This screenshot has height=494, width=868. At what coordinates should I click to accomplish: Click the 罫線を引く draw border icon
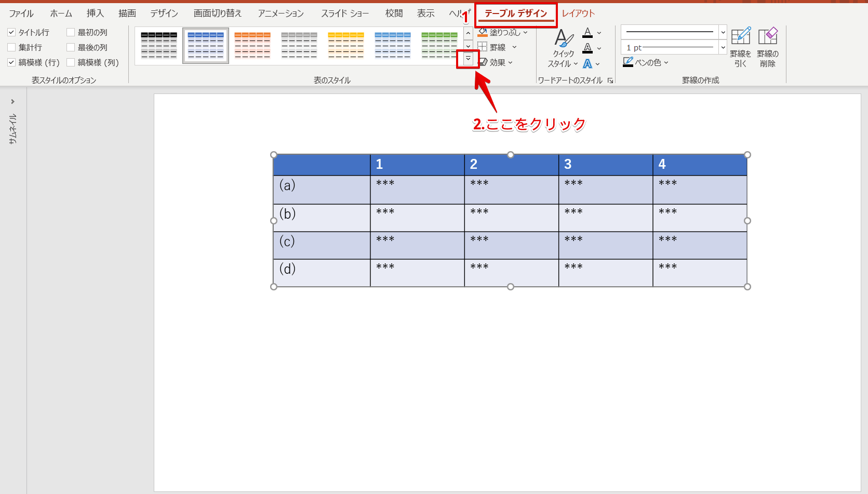(x=740, y=36)
